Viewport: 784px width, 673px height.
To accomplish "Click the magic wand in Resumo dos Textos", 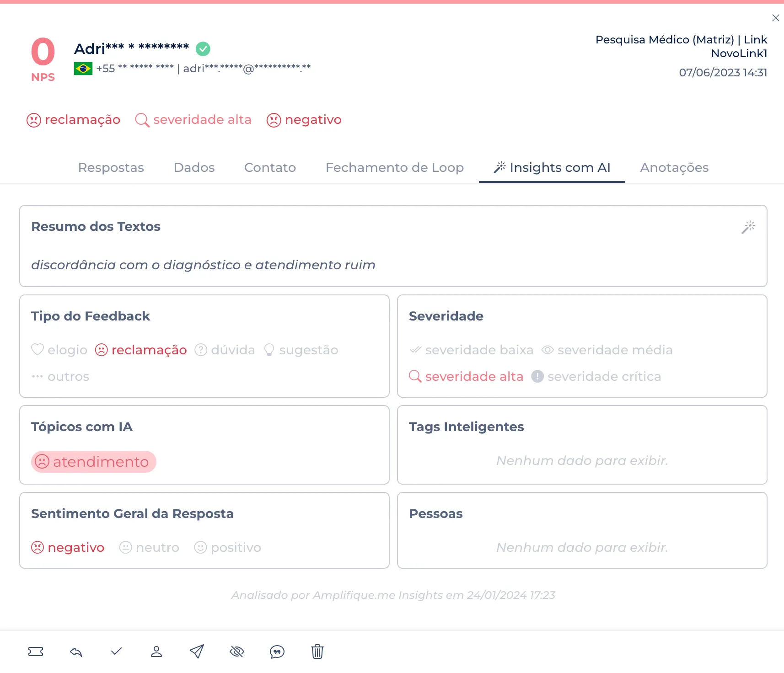I will pos(748,227).
